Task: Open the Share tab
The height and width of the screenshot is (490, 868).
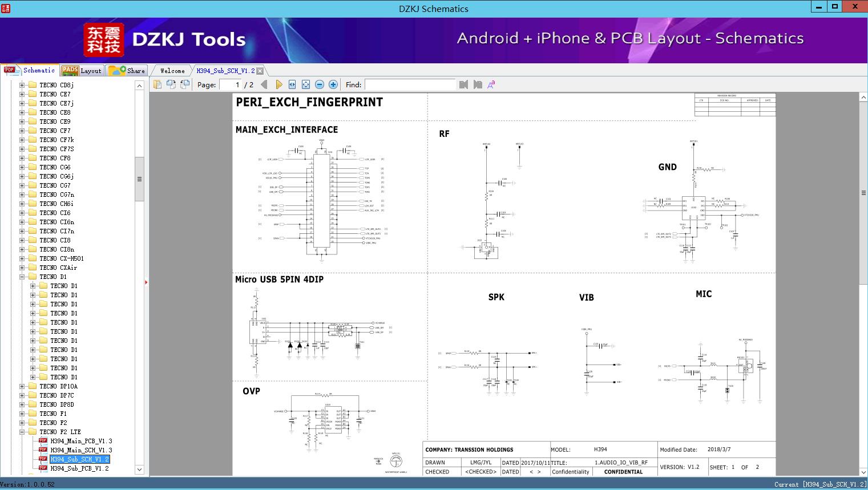Action: click(127, 70)
